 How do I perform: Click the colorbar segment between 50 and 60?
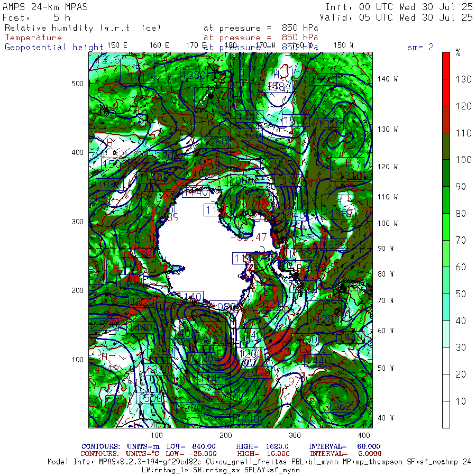point(446,280)
